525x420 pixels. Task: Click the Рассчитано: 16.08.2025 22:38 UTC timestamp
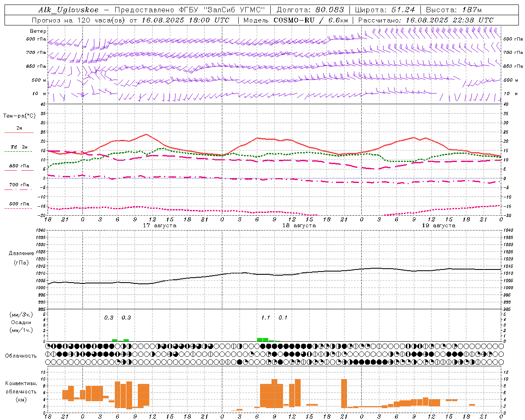[x=426, y=20]
